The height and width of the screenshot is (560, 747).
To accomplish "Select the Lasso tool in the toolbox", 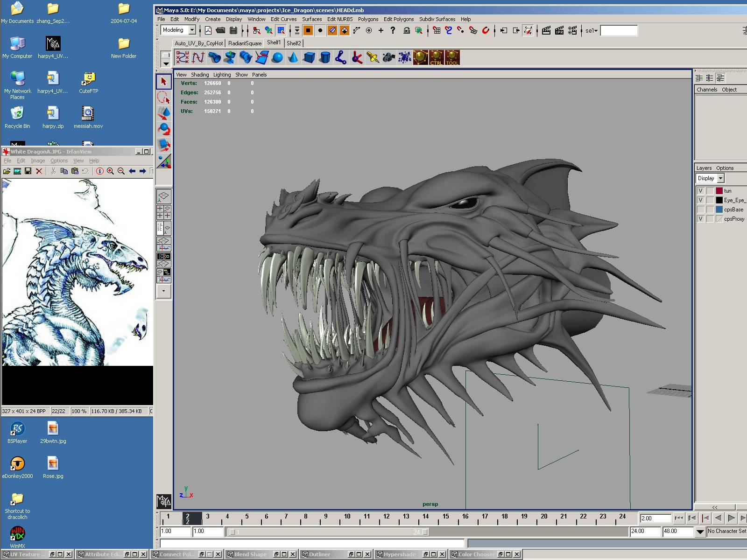I will (x=163, y=98).
